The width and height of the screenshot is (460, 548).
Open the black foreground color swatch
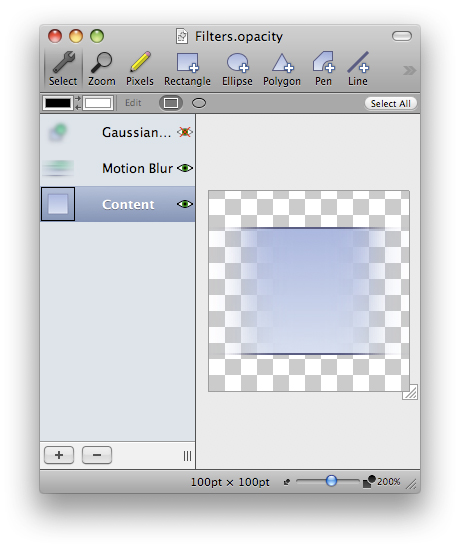point(58,103)
